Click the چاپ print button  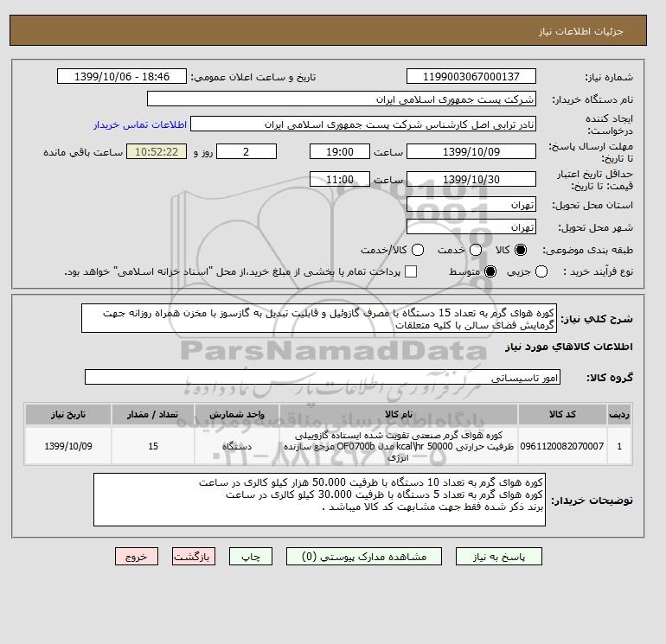[x=251, y=557]
